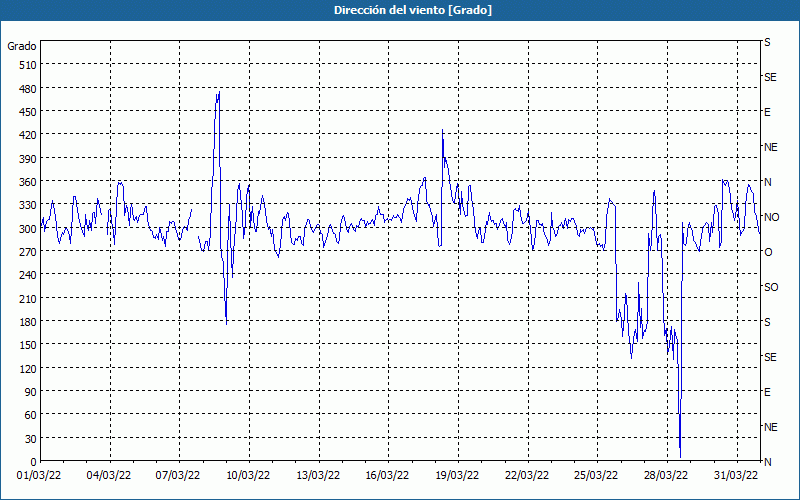800x500 pixels.
Task: Click the 210 value on left axis
Action: (28, 298)
